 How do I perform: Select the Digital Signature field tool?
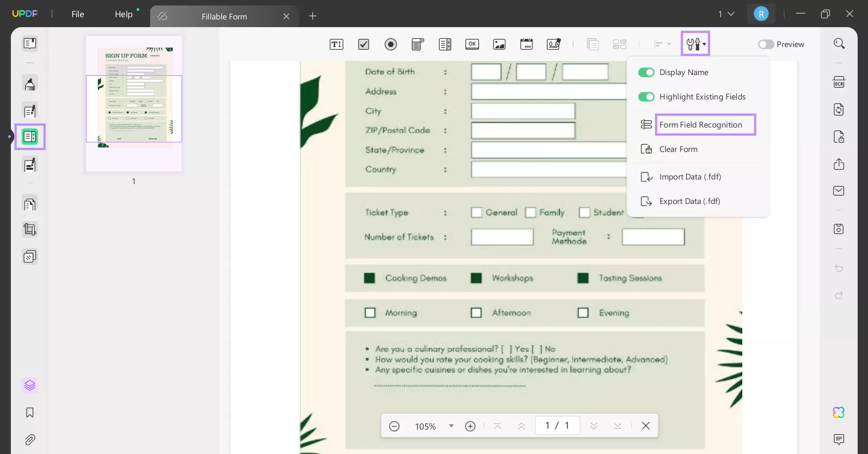pos(554,44)
